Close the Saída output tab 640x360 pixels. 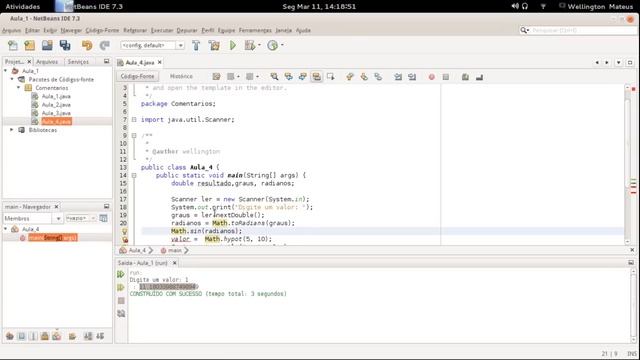pyautogui.click(x=174, y=263)
